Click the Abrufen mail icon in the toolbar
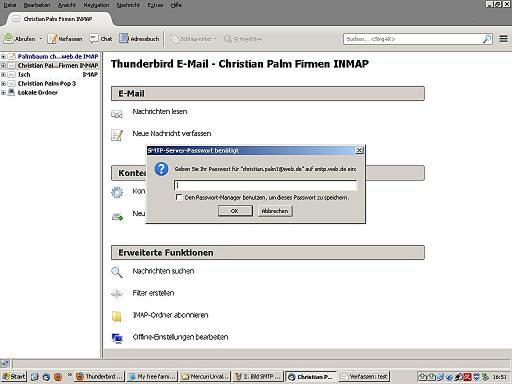 click(x=8, y=39)
